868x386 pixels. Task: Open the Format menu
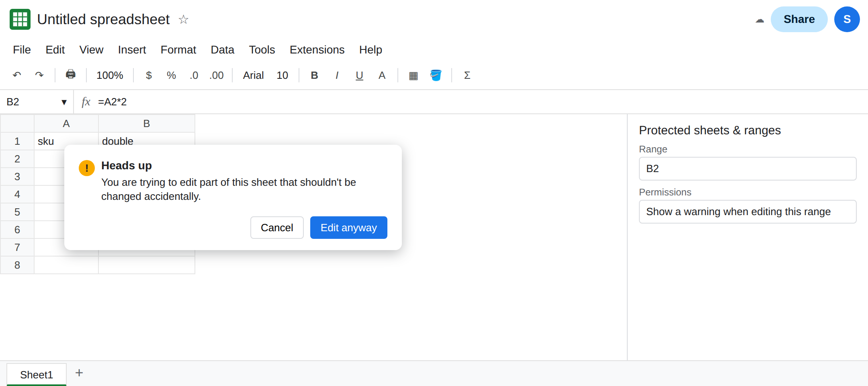(178, 49)
